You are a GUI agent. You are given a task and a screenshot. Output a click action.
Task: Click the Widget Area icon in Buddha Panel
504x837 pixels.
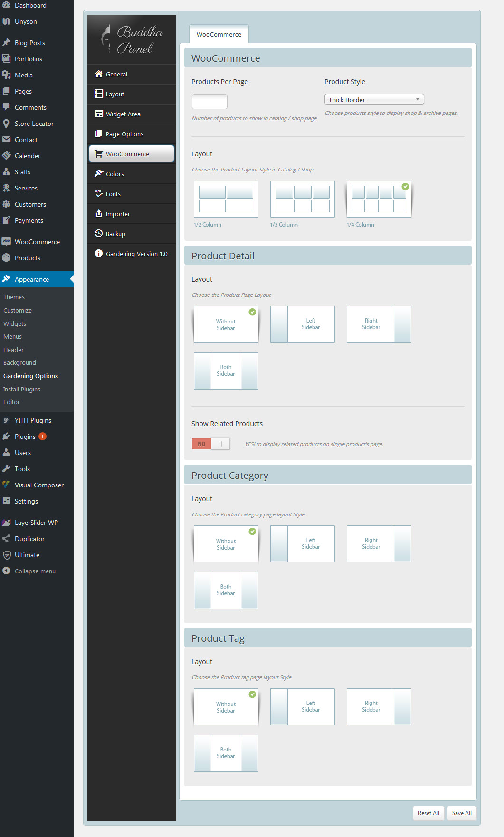(99, 114)
